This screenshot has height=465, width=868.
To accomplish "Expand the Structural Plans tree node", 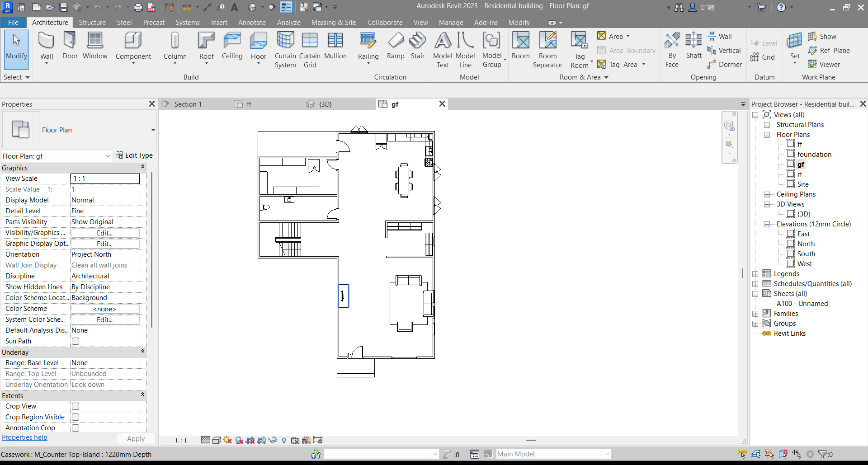I will pyautogui.click(x=767, y=125).
